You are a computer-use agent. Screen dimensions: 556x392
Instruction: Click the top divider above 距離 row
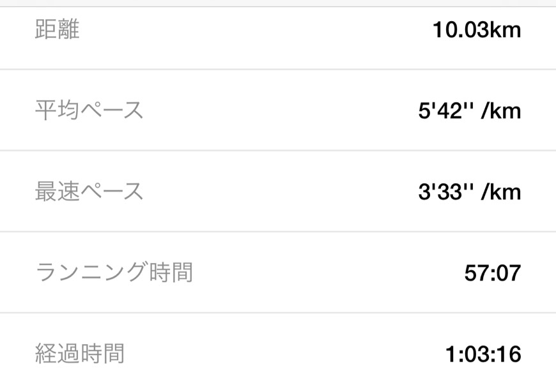(x=278, y=7)
